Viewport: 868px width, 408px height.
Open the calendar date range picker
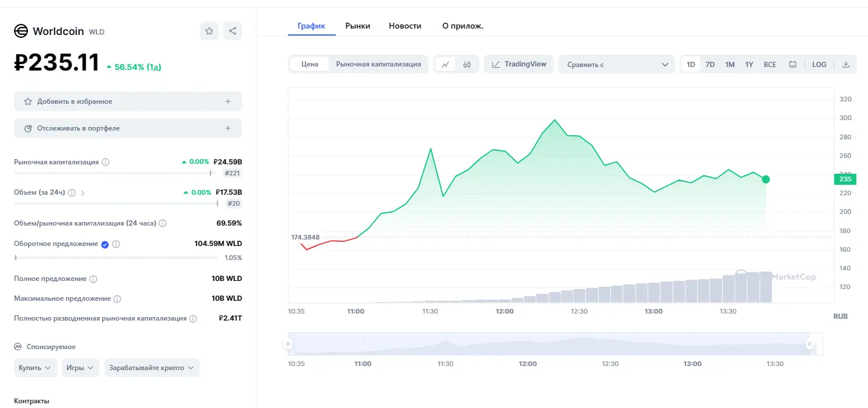(793, 64)
